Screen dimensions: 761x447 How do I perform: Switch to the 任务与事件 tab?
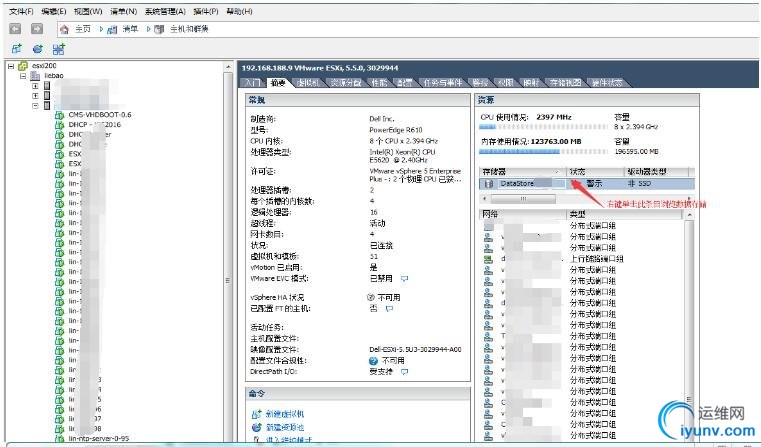(443, 83)
